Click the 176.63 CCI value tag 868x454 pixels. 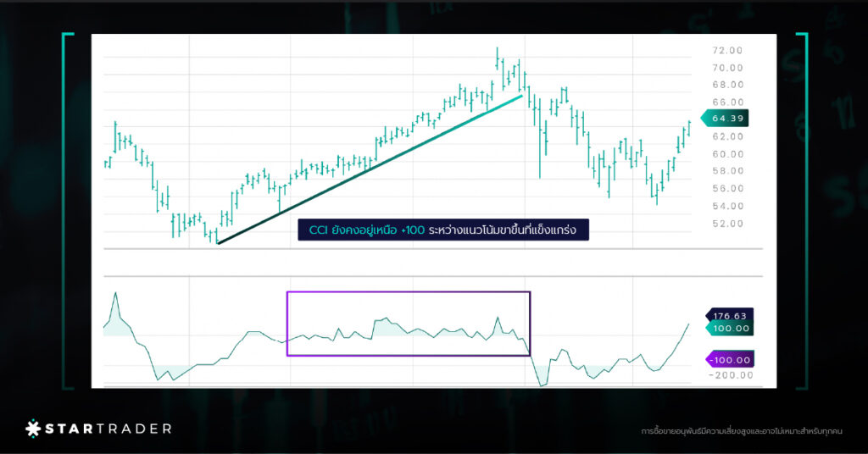click(x=729, y=315)
